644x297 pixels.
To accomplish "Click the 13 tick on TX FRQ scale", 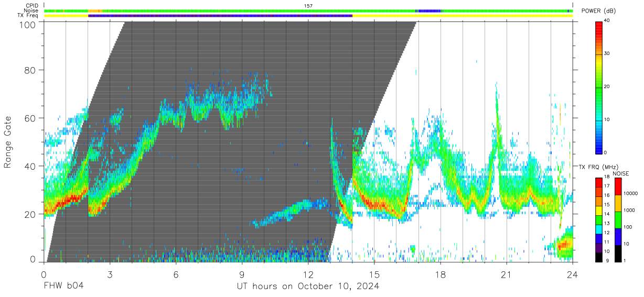I will [x=607, y=223].
